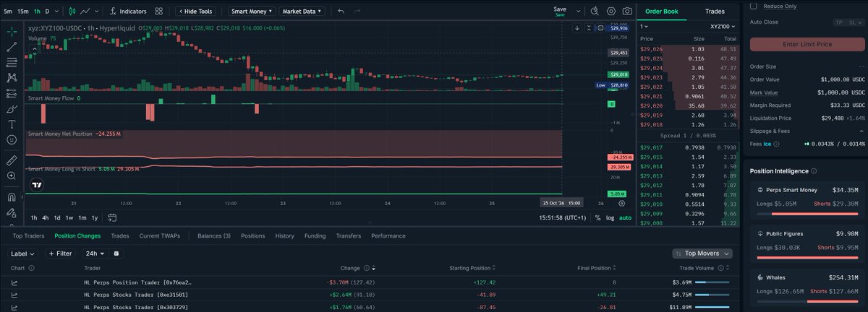Viewport: 868px width, 312px height.
Task: Click the Enter Limit Price button
Action: (807, 44)
